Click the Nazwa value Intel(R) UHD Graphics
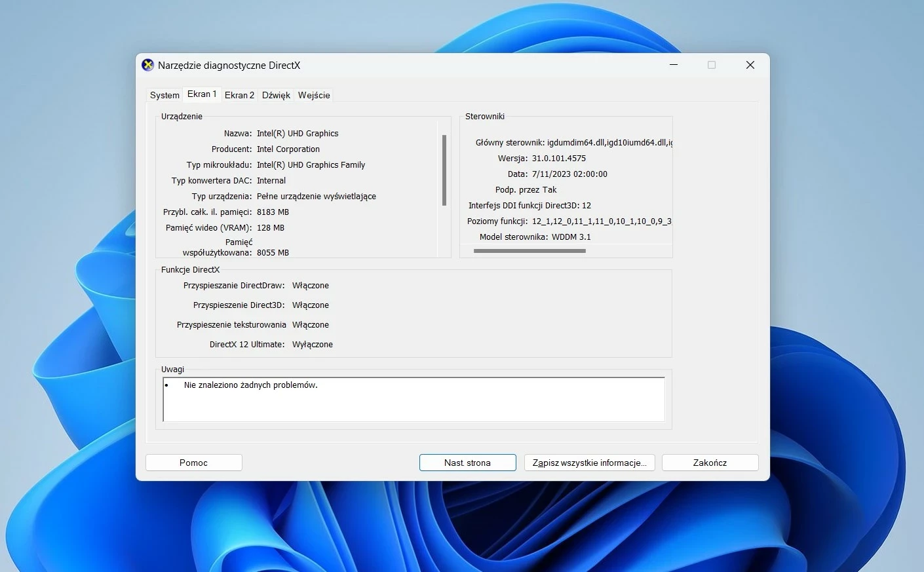Viewport: 924px width, 572px height. pos(297,133)
